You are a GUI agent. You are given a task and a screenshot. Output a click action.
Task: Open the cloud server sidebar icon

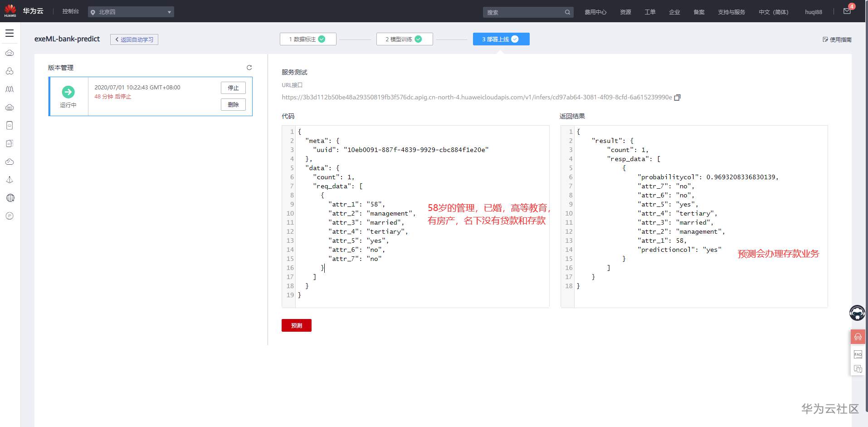tap(10, 53)
